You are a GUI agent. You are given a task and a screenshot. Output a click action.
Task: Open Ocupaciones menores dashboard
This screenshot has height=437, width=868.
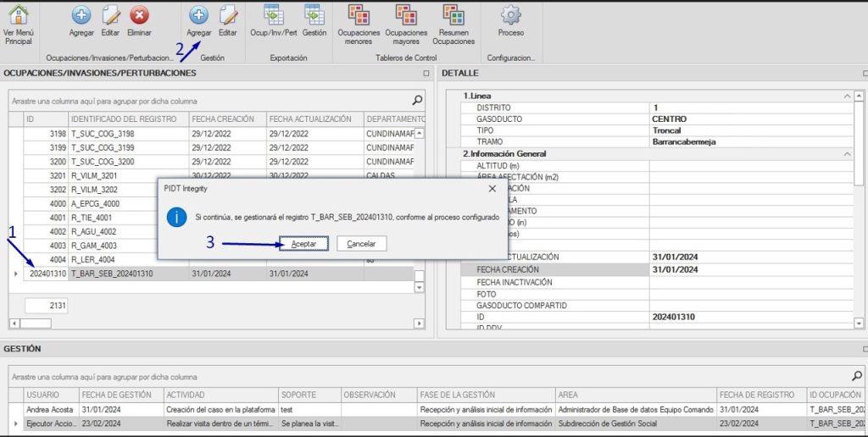point(359,14)
